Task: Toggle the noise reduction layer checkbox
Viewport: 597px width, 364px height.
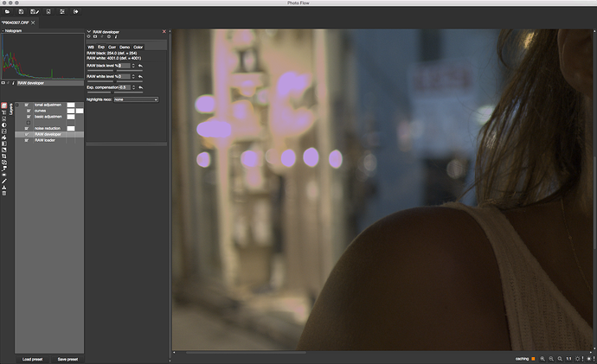Action: pos(28,129)
